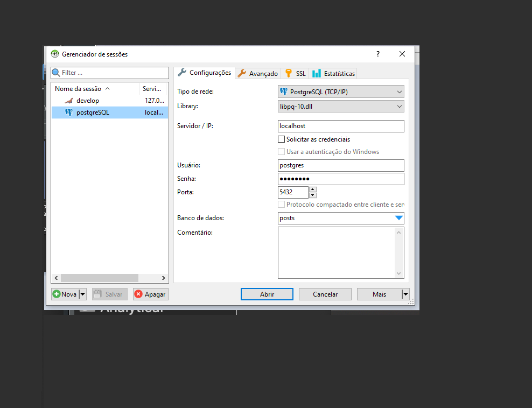Image resolution: width=532 pixels, height=408 pixels.
Task: Click the HeidiSQL logo in the title bar
Action: 54,54
